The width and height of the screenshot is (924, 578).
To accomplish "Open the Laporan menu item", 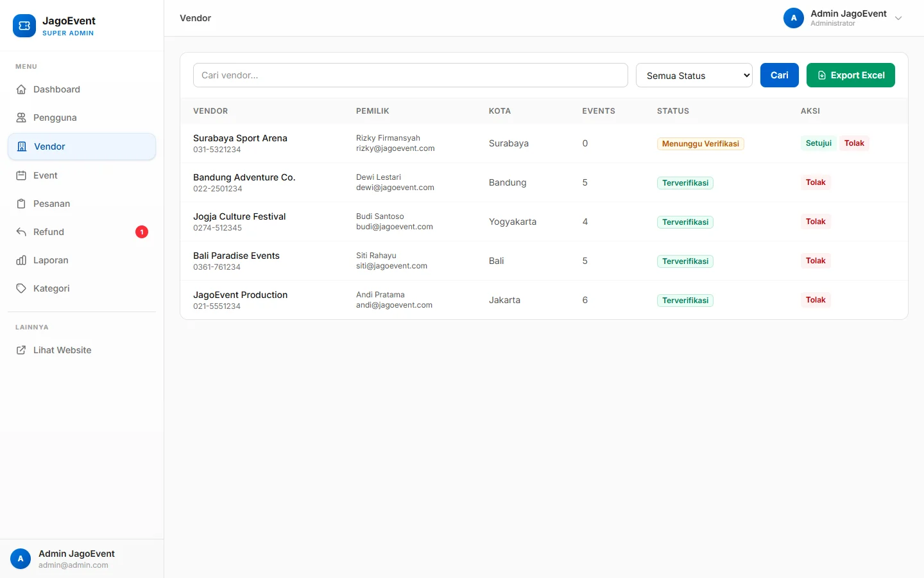I will (81, 260).
